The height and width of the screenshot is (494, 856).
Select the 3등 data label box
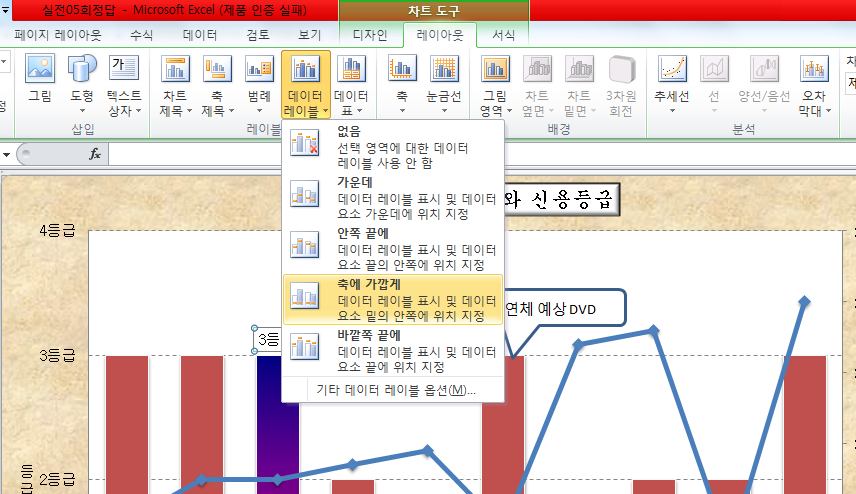[x=269, y=340]
